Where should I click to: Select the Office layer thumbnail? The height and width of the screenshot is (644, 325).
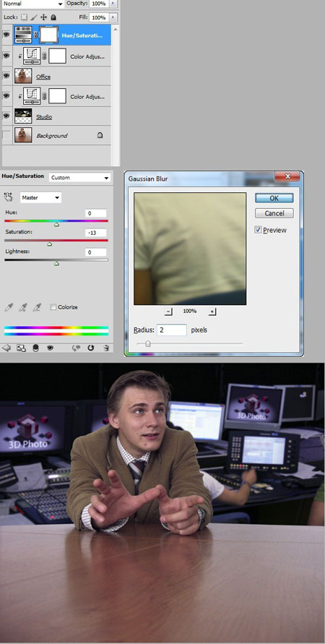pyautogui.click(x=23, y=76)
